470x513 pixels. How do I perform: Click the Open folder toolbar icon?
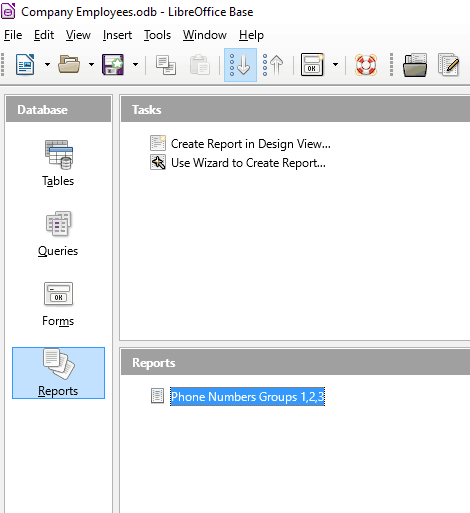point(69,65)
